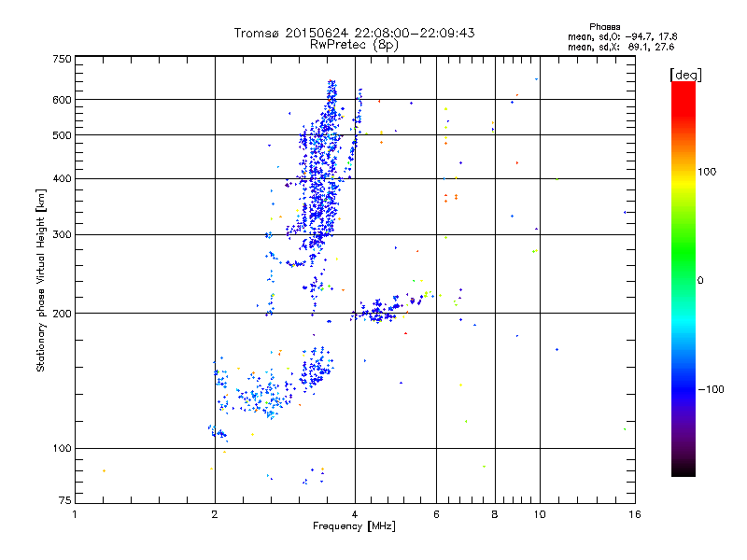Click the 'Stationary phase Virtual Height [km]' axis label
The height and width of the screenshot is (560, 747).
point(40,281)
